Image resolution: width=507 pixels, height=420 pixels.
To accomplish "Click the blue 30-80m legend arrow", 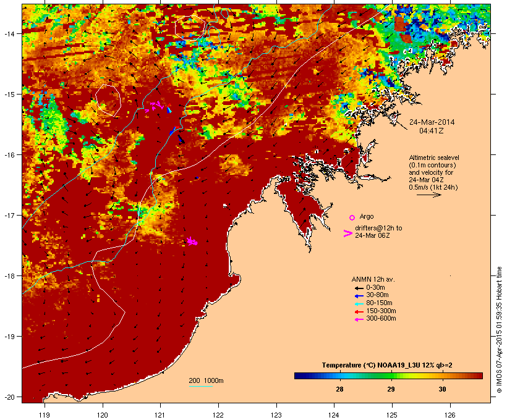I will 359,296.
